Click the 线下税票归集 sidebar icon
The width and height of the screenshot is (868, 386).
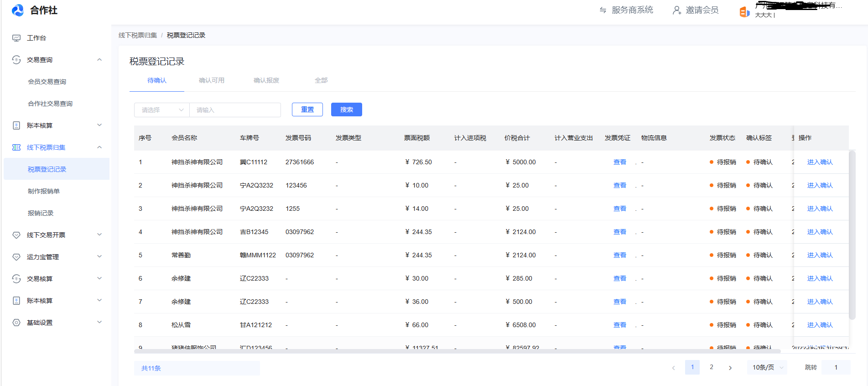click(x=16, y=147)
